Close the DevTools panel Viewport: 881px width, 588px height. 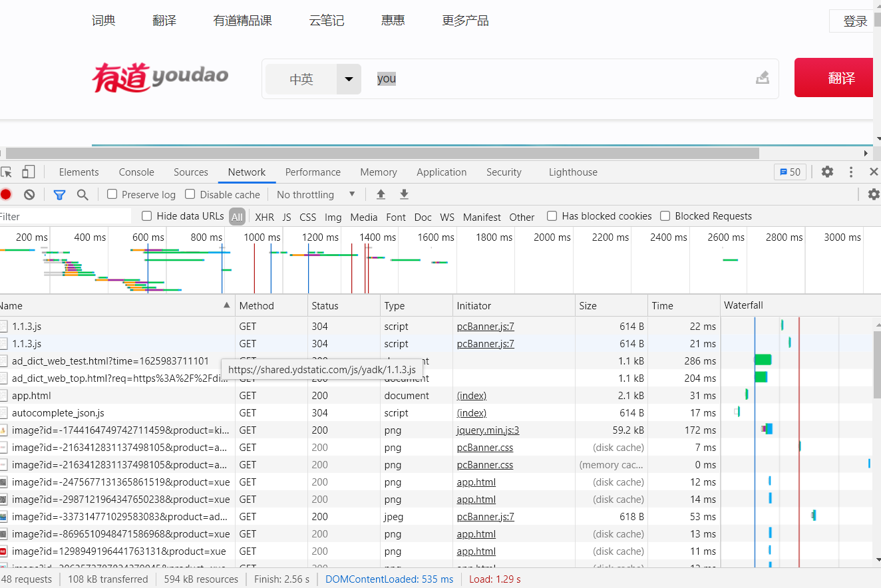(x=874, y=172)
